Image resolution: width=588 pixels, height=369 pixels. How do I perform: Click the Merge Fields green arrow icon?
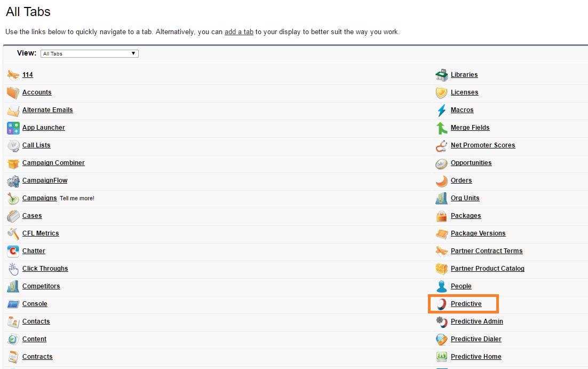441,128
